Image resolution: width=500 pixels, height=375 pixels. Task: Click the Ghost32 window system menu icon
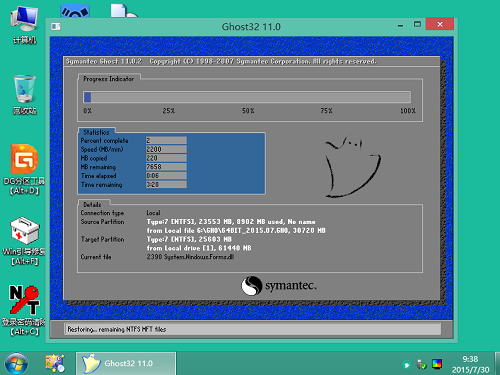56,26
